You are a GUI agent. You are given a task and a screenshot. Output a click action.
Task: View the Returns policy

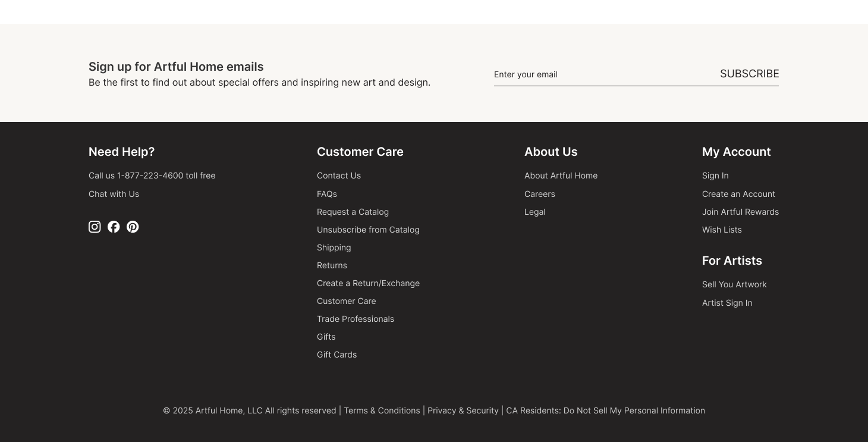click(x=332, y=265)
